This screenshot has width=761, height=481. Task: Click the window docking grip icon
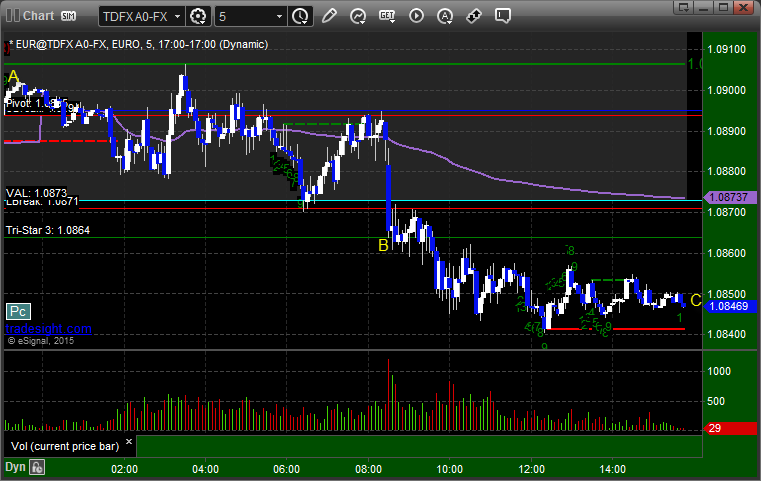pyautogui.click(x=12, y=16)
